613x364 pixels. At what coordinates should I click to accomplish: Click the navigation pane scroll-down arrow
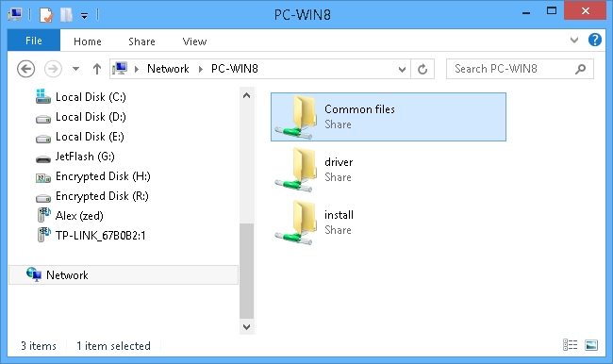(246, 327)
